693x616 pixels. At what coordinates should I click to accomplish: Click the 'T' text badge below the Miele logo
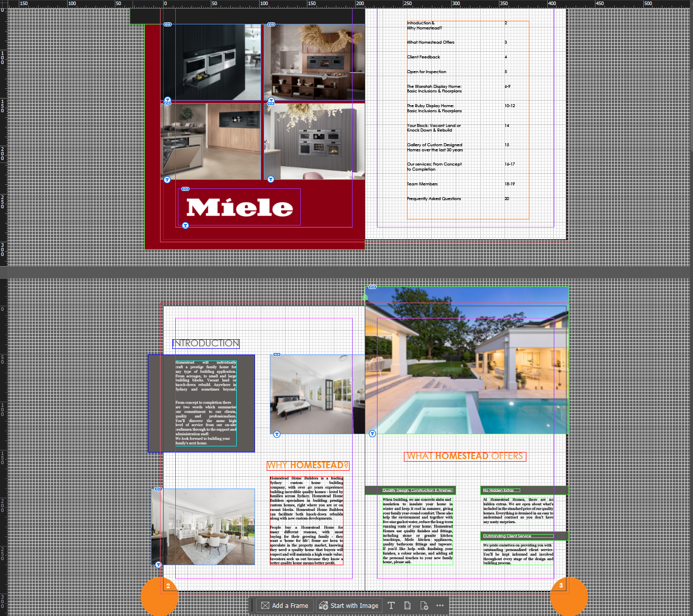(x=184, y=225)
